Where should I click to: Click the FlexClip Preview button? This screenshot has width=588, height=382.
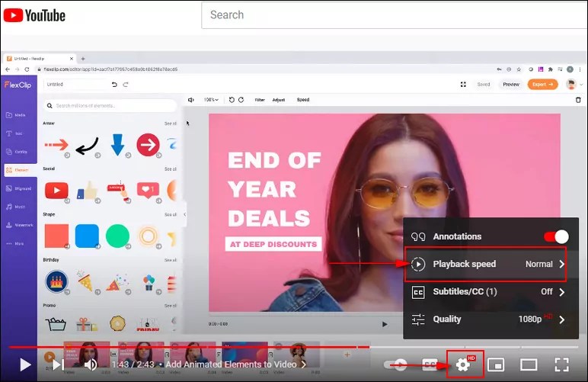click(511, 85)
